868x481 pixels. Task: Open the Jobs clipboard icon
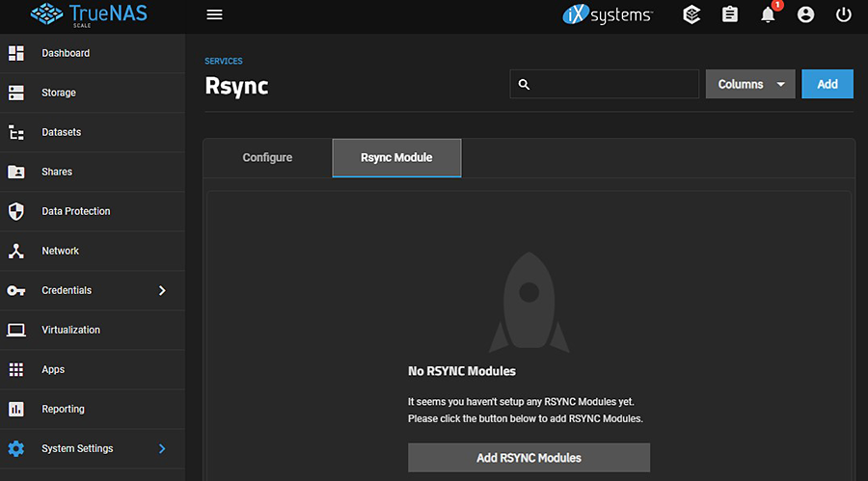coord(730,14)
